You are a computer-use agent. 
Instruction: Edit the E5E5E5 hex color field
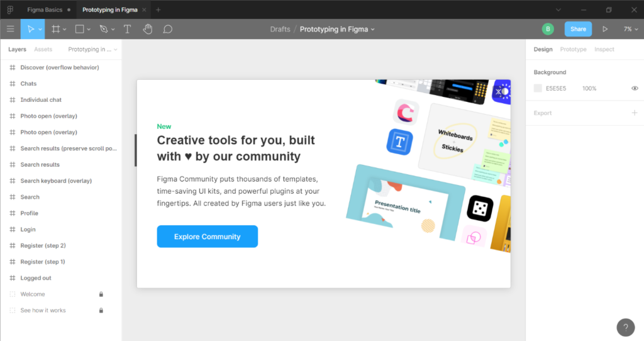pyautogui.click(x=556, y=88)
